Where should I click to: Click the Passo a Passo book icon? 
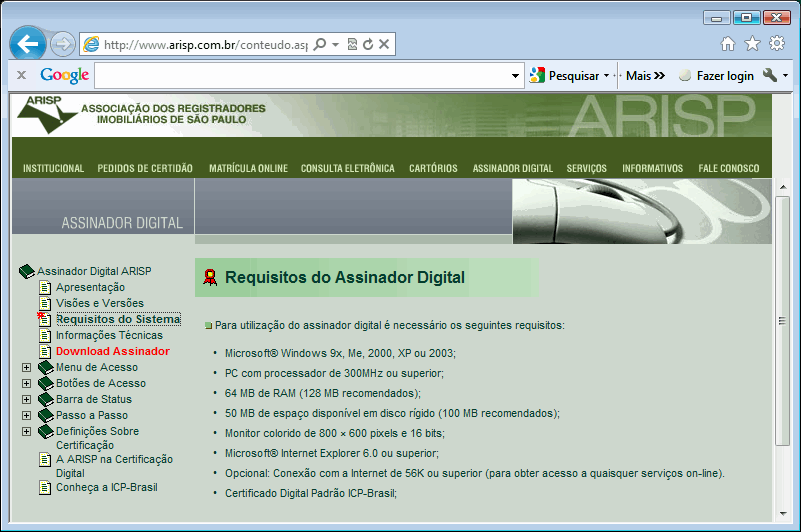46,415
